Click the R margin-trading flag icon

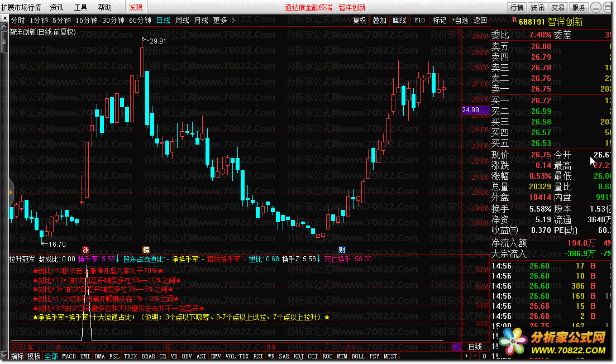coord(514,20)
